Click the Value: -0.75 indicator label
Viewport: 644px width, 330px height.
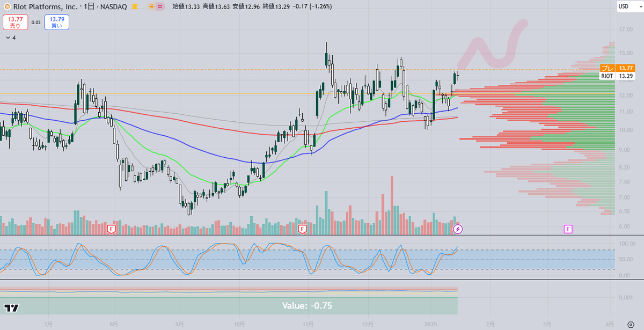pos(308,306)
